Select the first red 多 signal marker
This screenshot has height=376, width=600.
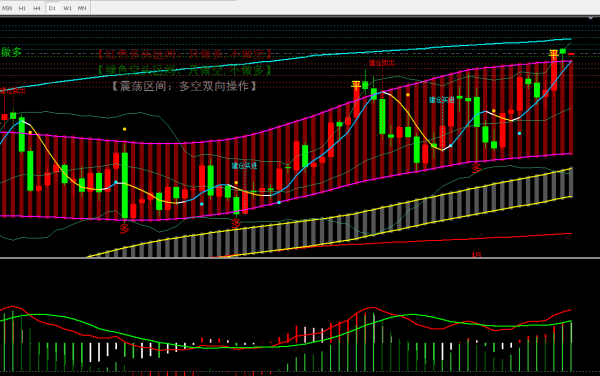(124, 229)
